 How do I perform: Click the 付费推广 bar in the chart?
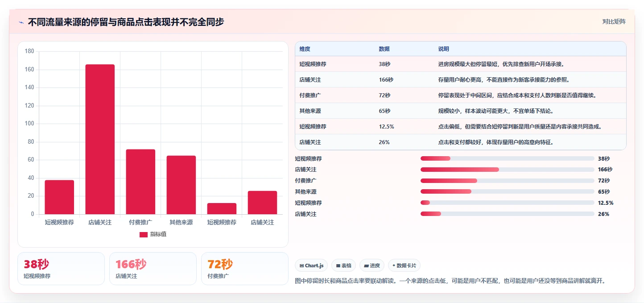pyautogui.click(x=140, y=182)
